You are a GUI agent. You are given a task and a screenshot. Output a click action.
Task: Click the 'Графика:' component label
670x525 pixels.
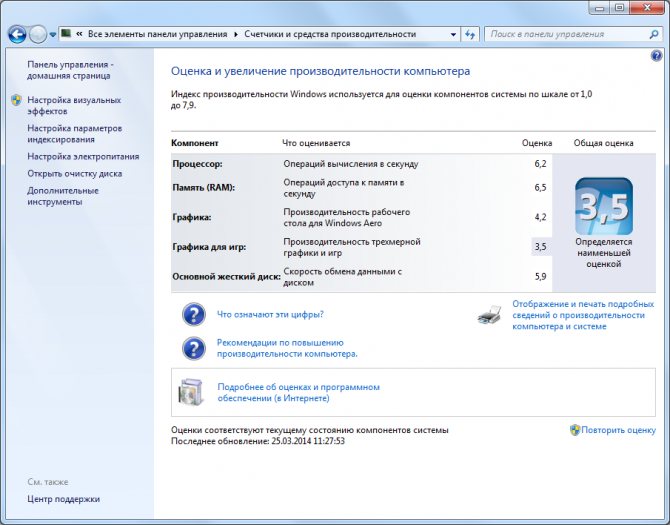coord(191,217)
